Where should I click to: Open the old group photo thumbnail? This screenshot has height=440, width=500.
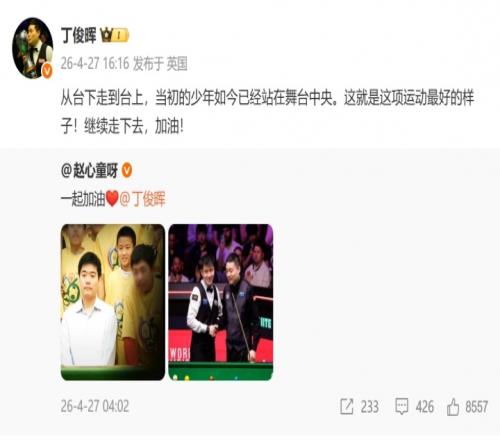[113, 302]
